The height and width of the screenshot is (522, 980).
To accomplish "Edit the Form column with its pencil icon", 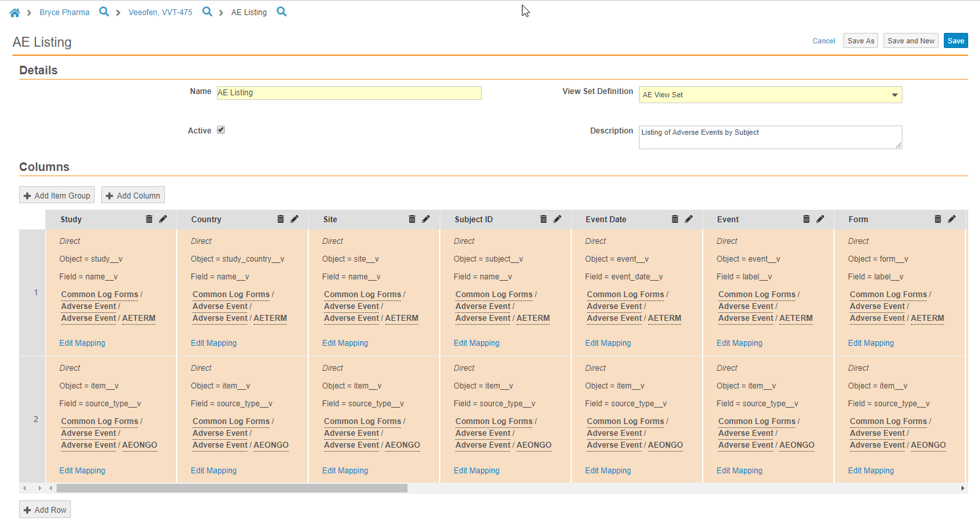I will 952,219.
